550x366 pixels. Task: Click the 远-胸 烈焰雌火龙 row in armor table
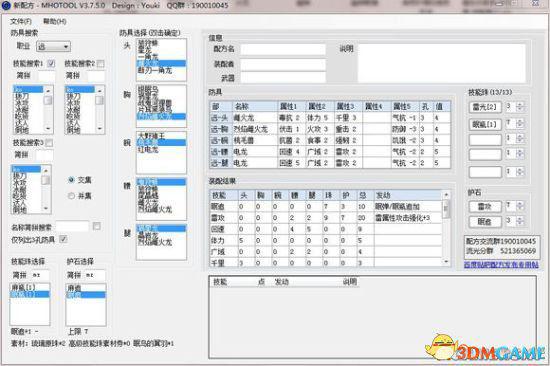click(330, 129)
